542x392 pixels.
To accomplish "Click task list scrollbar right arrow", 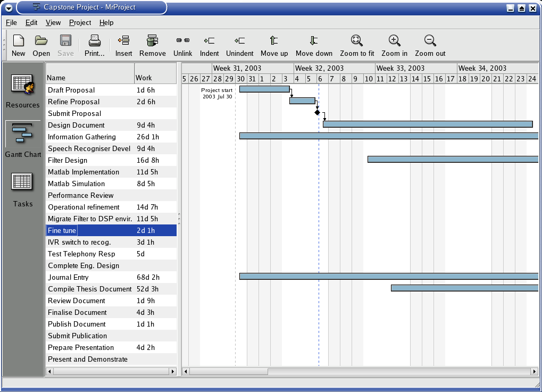I will 173,372.
